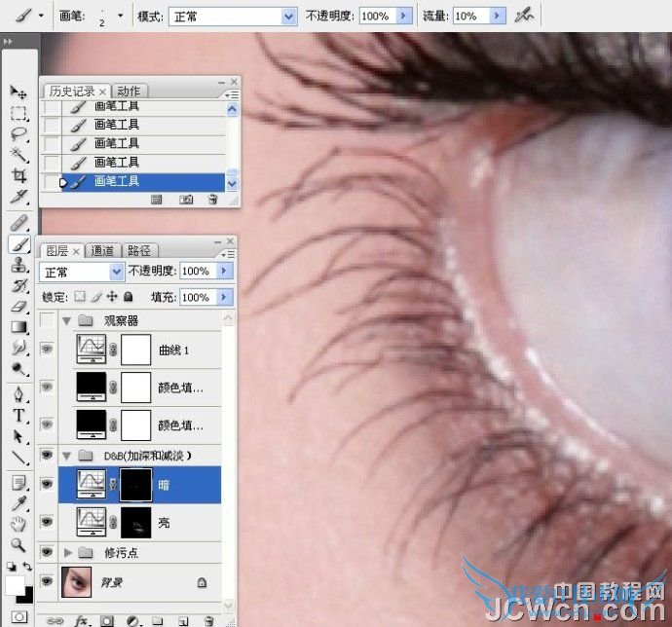This screenshot has width=672, height=627.
Task: Toggle Quick Mask mode
Action: 19,617
